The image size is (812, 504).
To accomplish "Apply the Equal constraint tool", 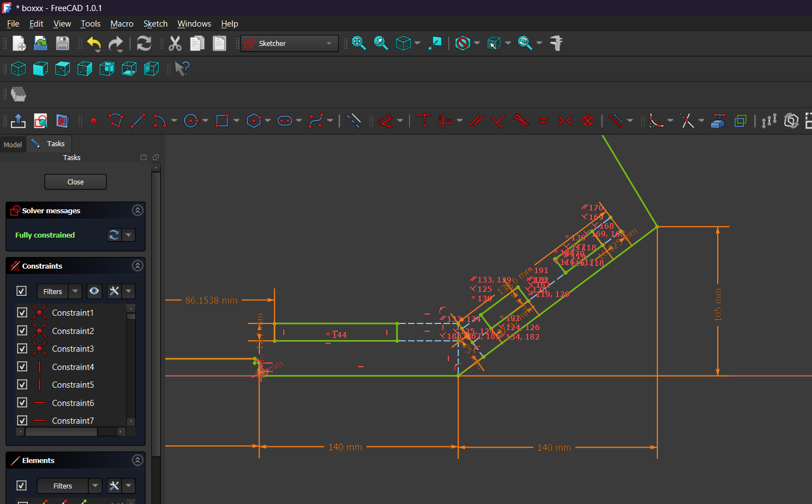I will (x=543, y=121).
